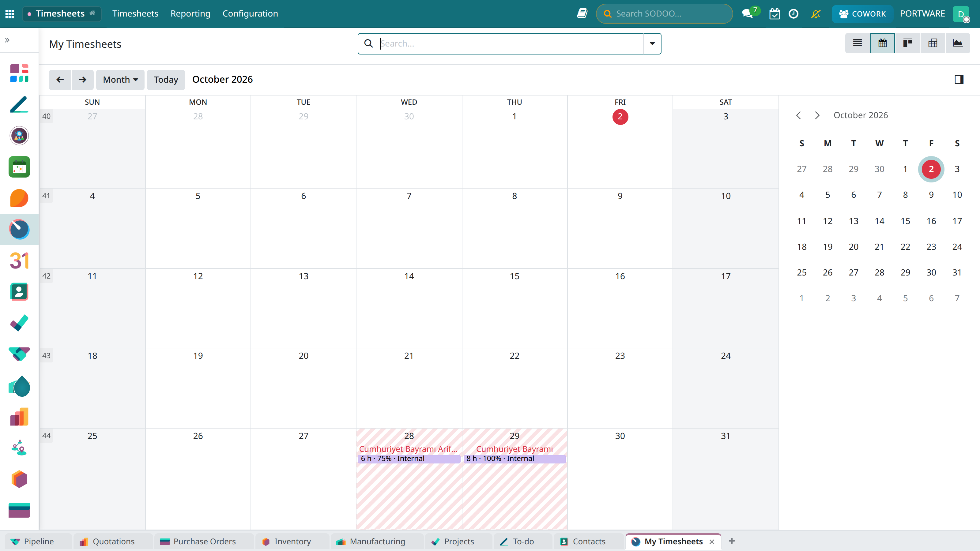
Task: Mini calendar next month chevron
Action: tap(817, 115)
